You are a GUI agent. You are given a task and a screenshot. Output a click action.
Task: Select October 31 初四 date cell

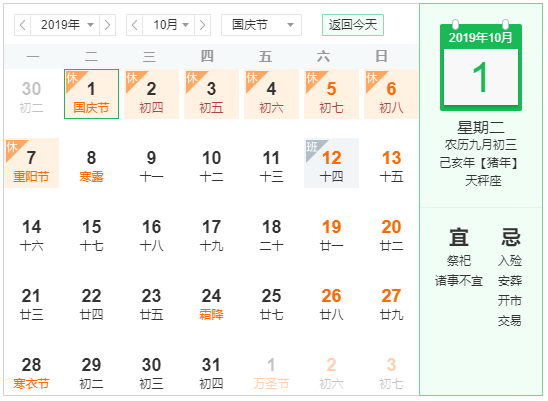tap(211, 371)
